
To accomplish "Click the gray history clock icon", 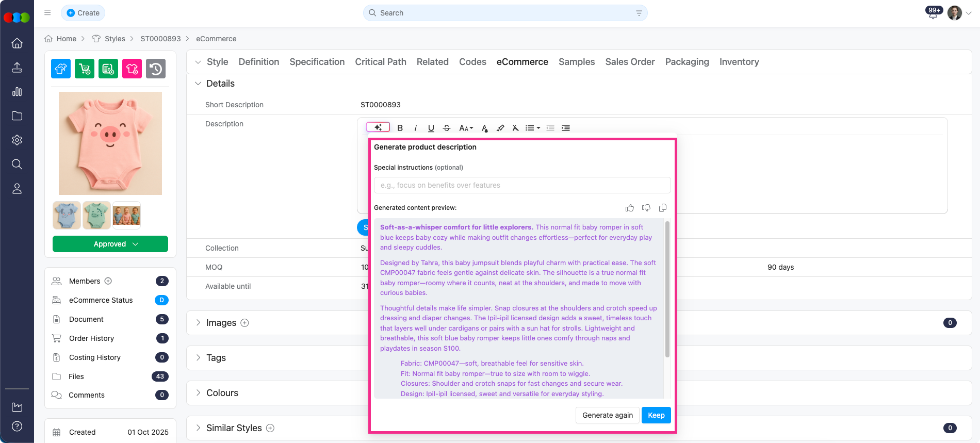I will click(x=156, y=69).
